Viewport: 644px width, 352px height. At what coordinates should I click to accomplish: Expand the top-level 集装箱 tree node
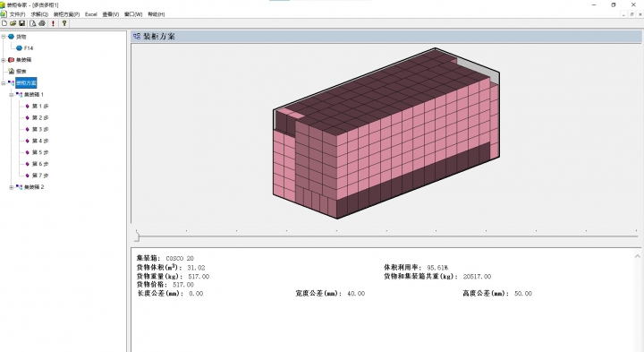click(x=4, y=60)
